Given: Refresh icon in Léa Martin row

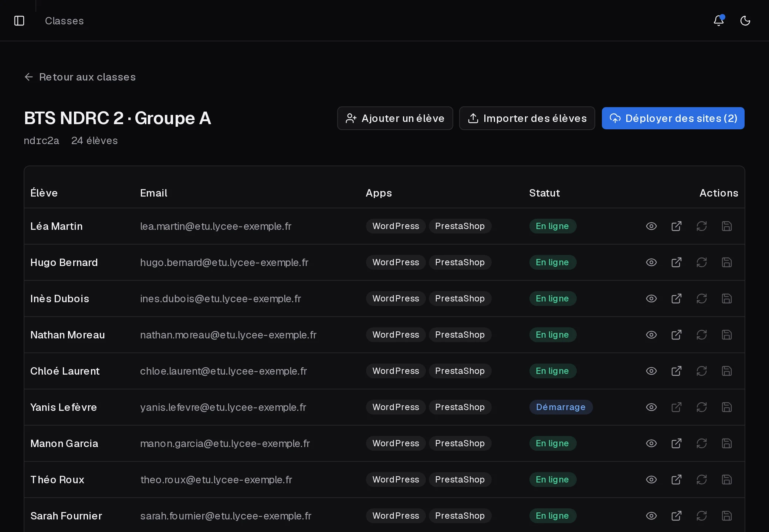Looking at the screenshot, I should (x=702, y=226).
